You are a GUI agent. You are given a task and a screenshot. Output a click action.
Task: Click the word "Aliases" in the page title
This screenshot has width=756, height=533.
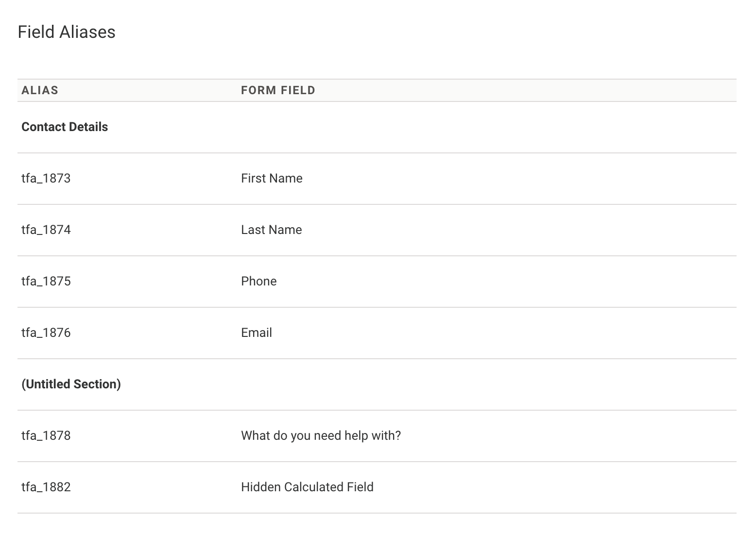(87, 32)
